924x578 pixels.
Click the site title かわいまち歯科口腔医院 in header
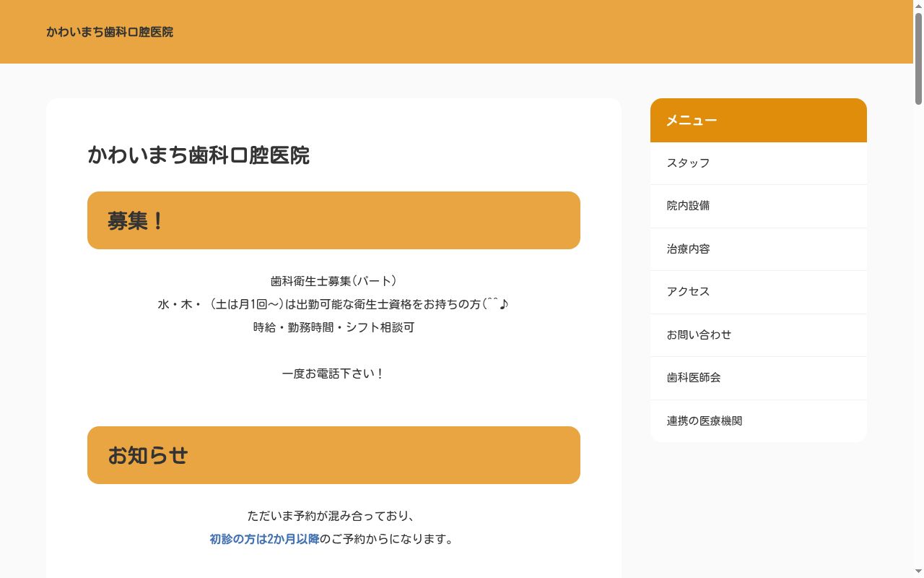coord(110,32)
